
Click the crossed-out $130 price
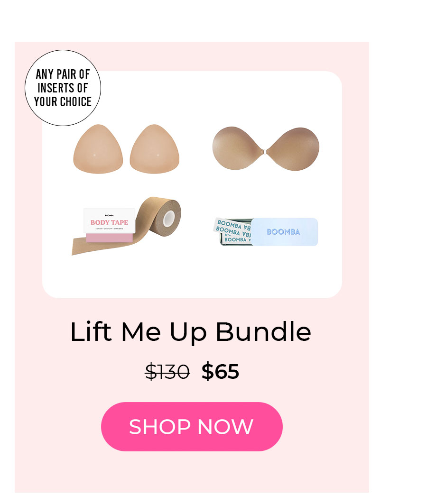pos(167,372)
